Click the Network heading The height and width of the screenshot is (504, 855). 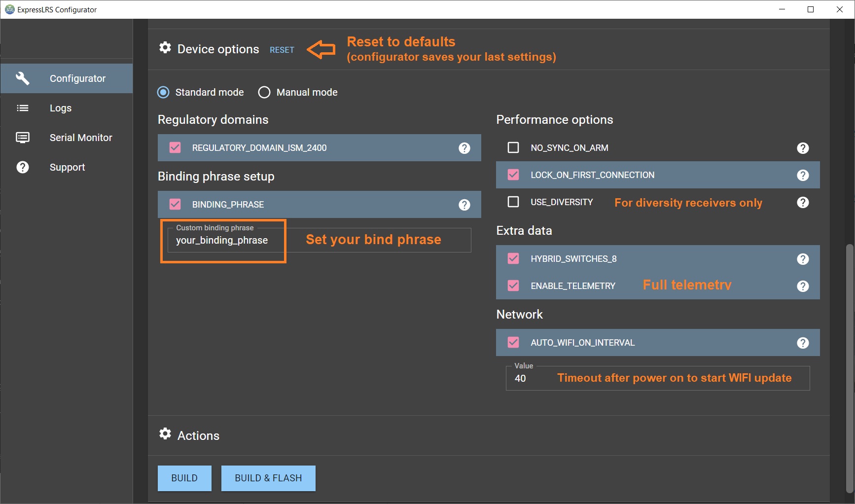pyautogui.click(x=519, y=315)
